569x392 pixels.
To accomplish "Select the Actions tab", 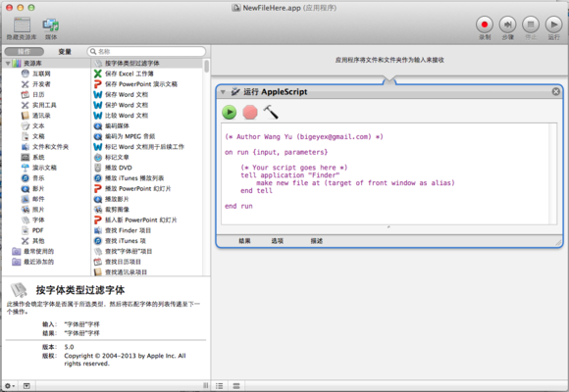I will pos(25,52).
